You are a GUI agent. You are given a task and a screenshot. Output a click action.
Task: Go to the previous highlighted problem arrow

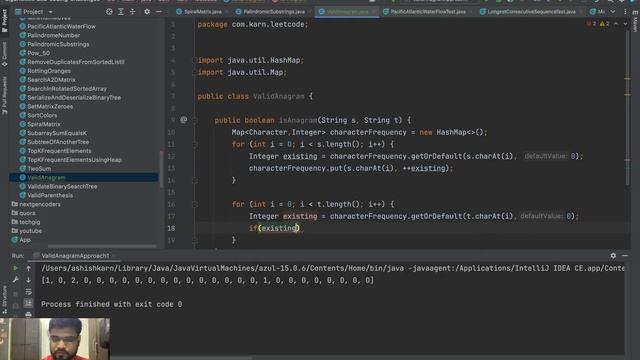pyautogui.click(x=616, y=24)
